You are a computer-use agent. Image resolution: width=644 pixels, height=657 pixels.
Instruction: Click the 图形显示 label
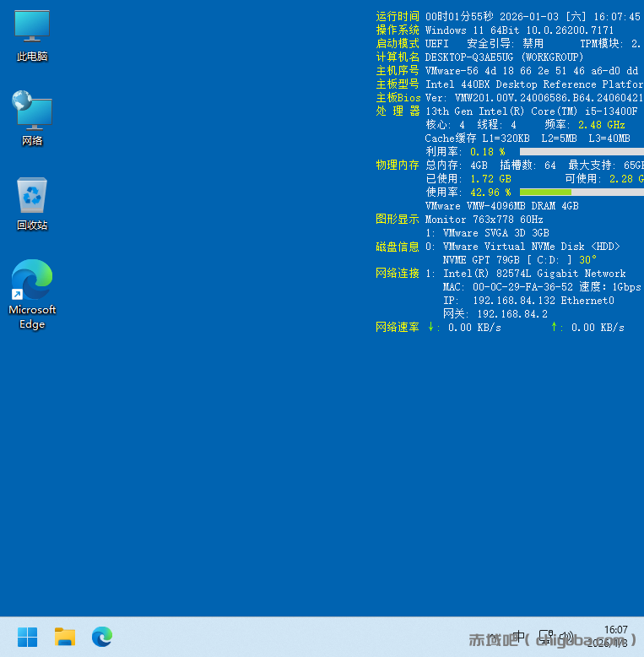[397, 219]
